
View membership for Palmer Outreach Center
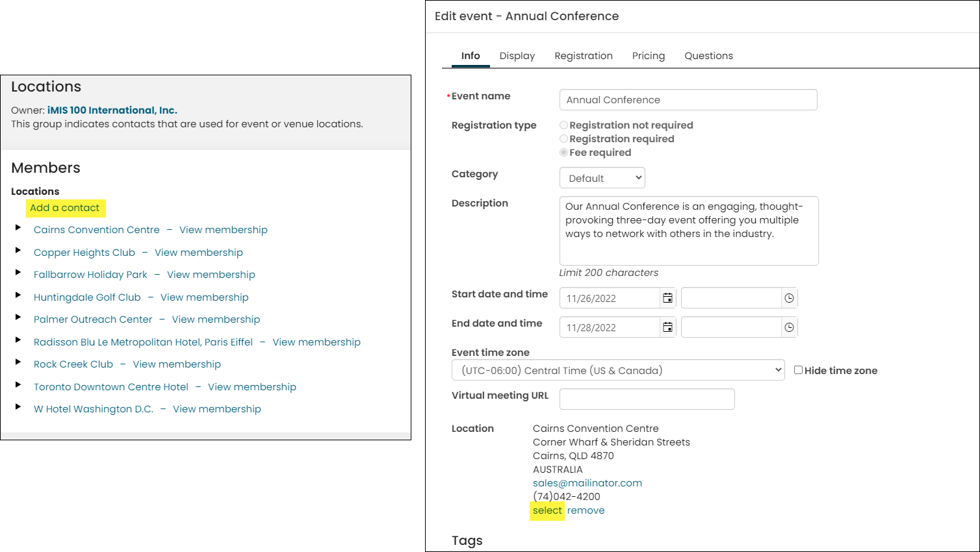(x=216, y=320)
